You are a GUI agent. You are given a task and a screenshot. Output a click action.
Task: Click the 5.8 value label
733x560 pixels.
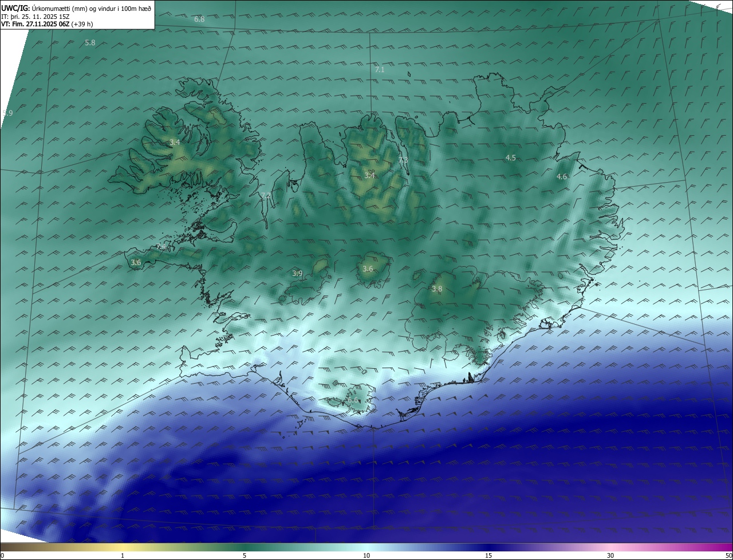pyautogui.click(x=90, y=43)
